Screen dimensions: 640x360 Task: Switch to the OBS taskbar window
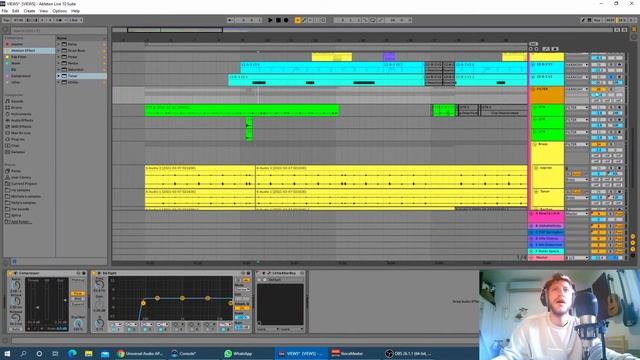(408, 353)
